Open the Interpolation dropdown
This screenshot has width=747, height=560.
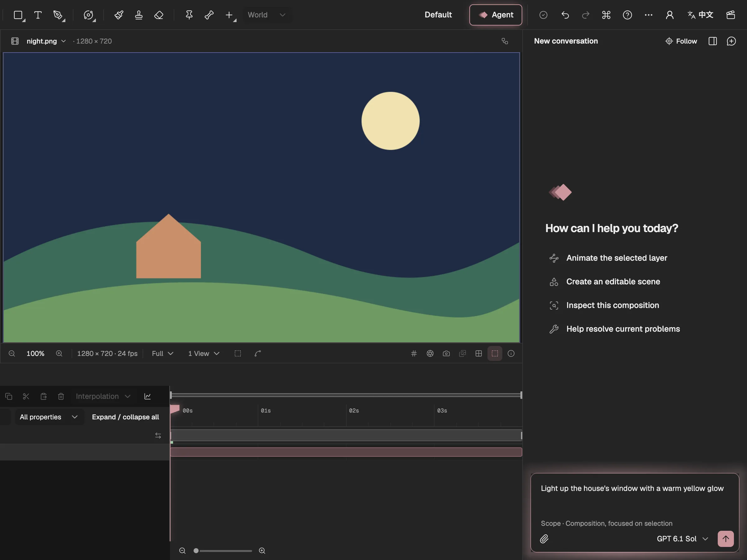click(103, 396)
